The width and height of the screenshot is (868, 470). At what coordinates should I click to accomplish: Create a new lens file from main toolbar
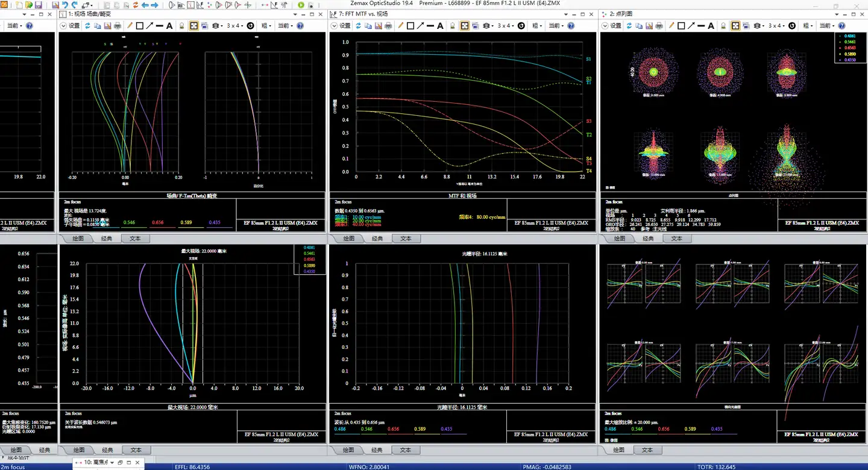(x=19, y=5)
